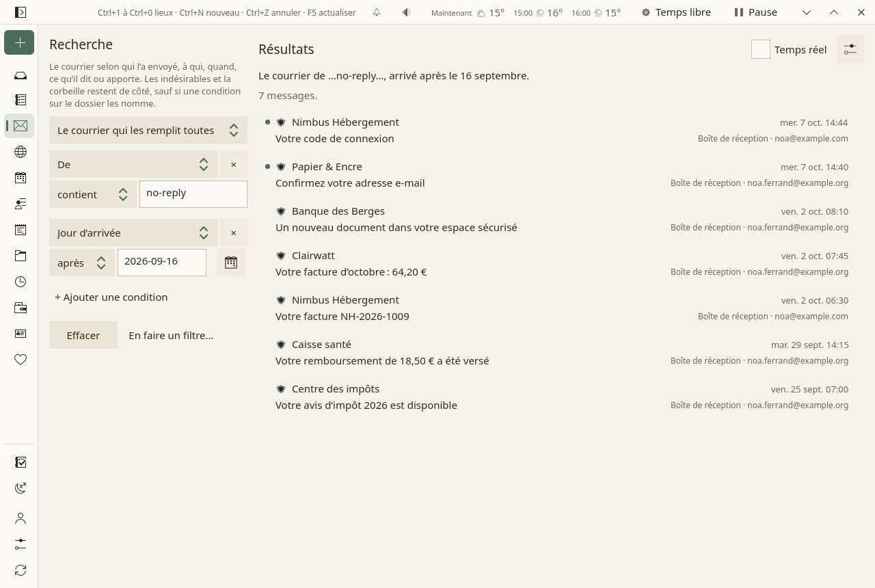Open the heart favorites icon in sidebar

point(21,360)
